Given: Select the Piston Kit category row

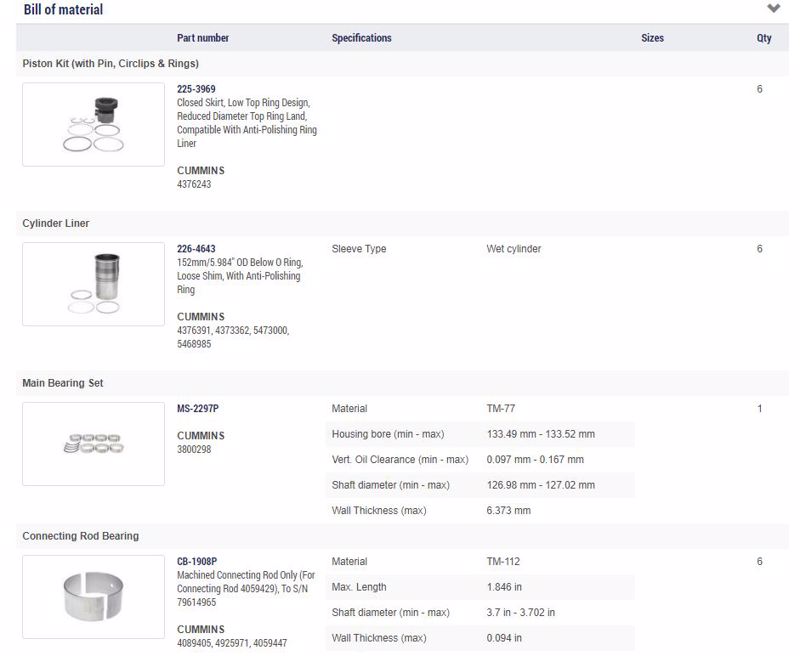Looking at the screenshot, I should [x=402, y=63].
